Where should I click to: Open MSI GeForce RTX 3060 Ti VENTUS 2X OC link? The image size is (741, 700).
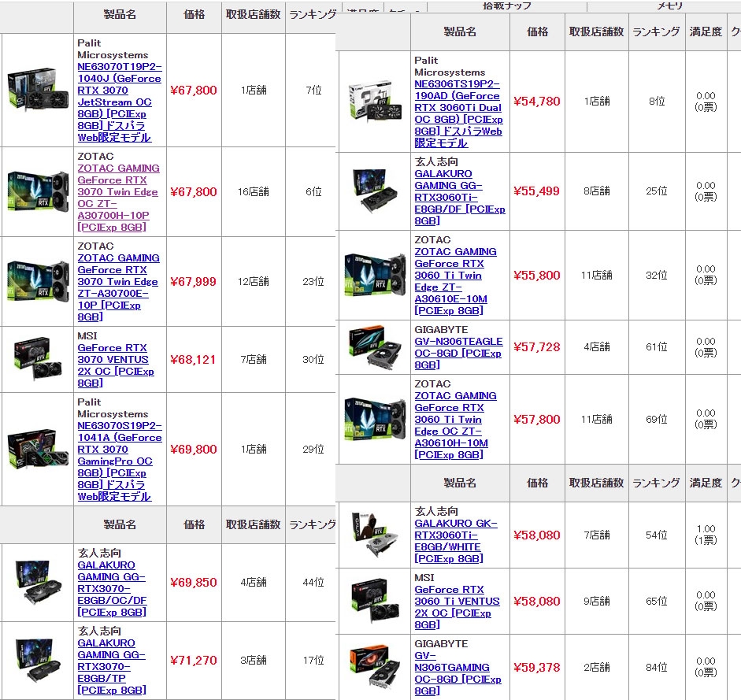[457, 607]
